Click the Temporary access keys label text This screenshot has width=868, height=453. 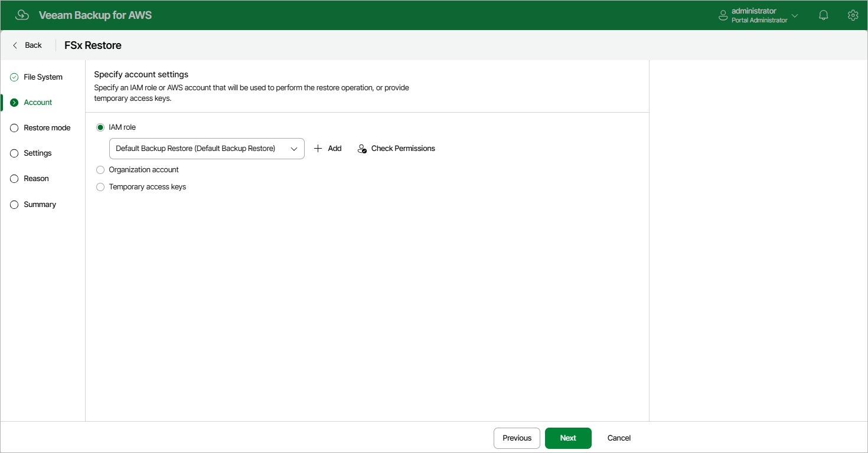148,187
